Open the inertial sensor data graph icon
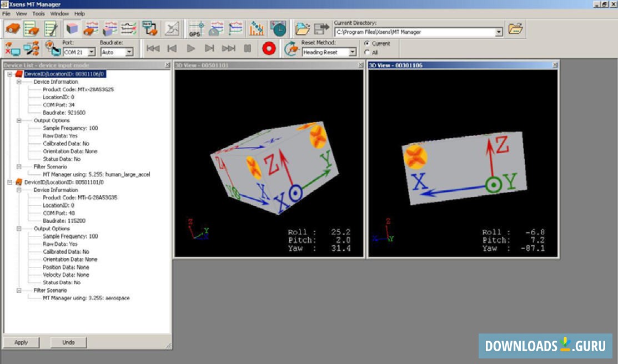618x364 pixels. [91, 29]
